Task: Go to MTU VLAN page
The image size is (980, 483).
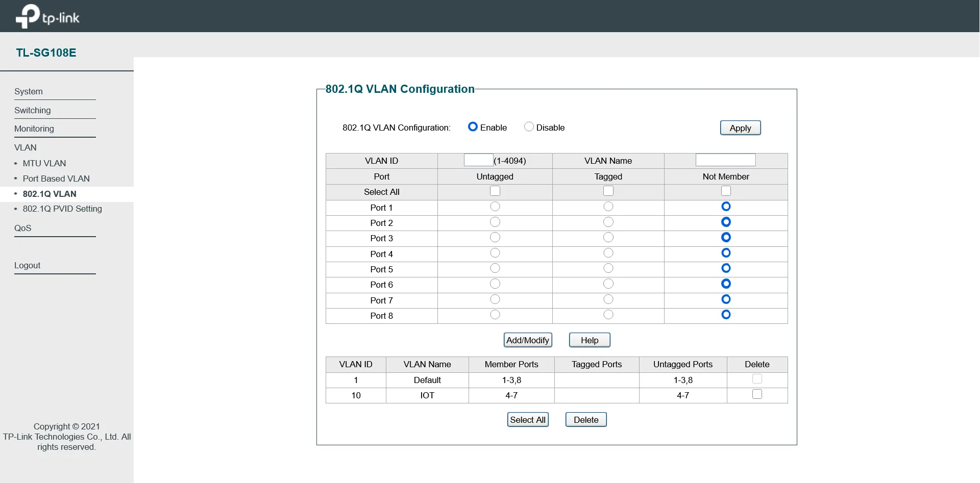Action: tap(44, 163)
